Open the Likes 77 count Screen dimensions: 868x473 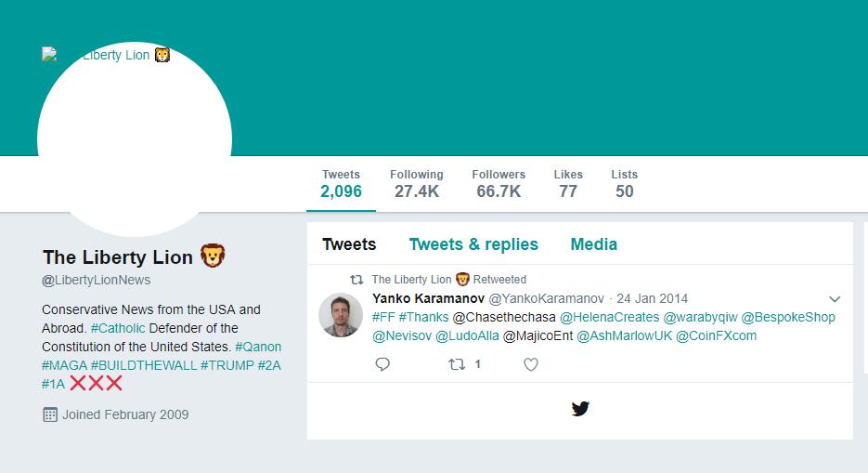(568, 184)
